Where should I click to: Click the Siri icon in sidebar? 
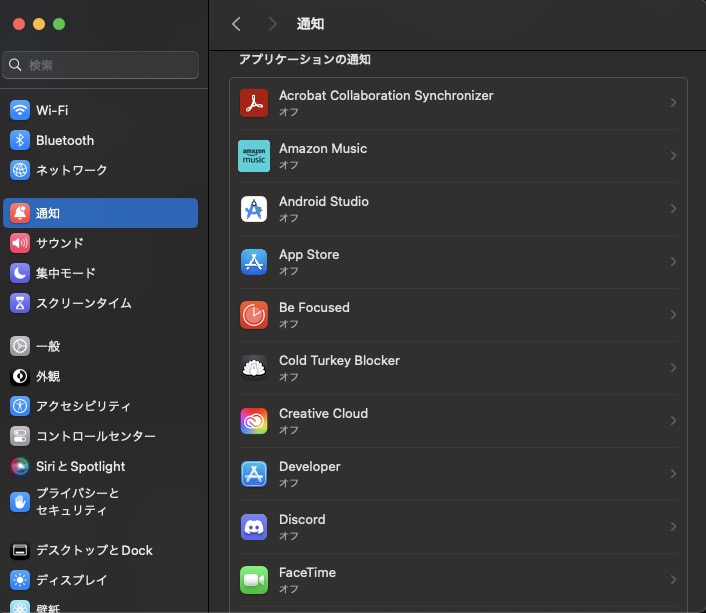point(20,466)
